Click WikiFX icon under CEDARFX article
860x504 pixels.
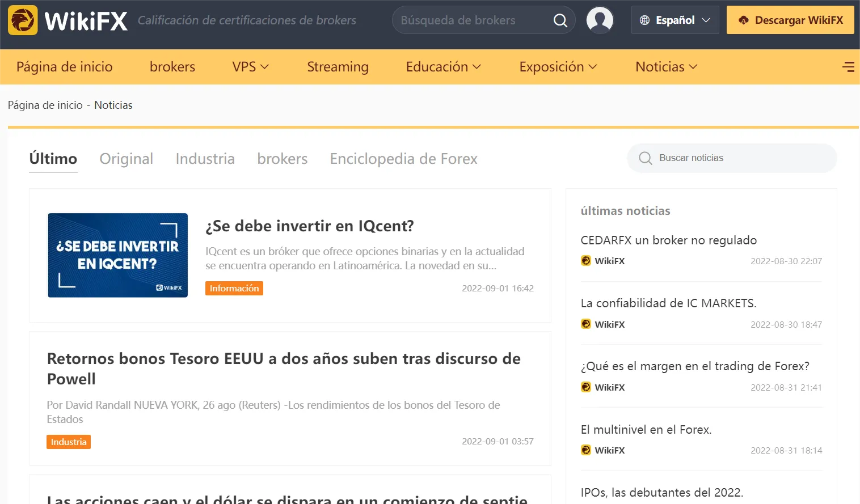click(586, 261)
